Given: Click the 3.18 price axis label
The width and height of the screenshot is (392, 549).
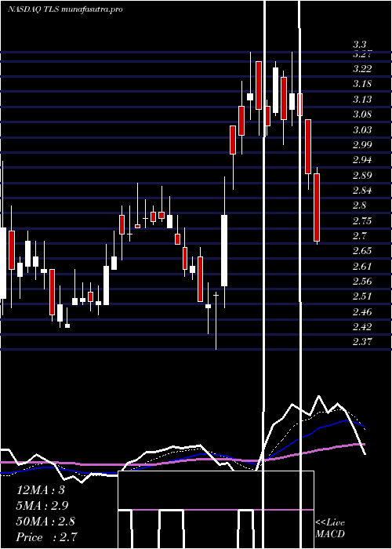Looking at the screenshot, I should [x=361, y=84].
